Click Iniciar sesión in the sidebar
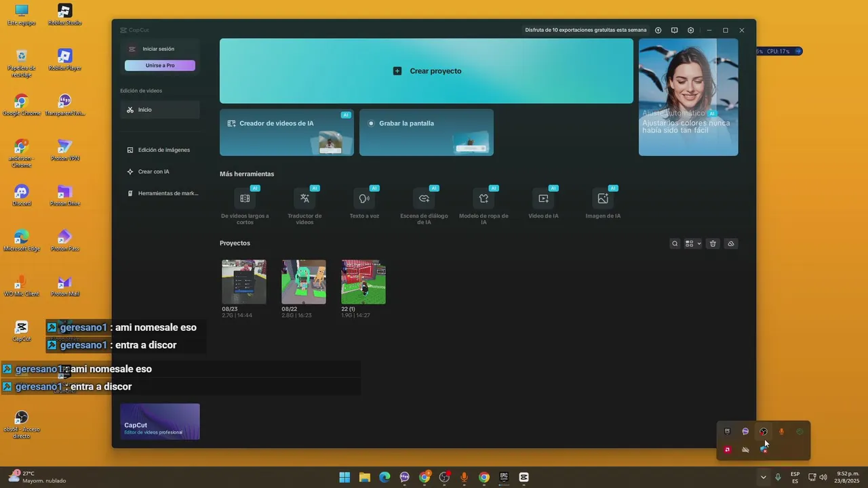This screenshot has height=488, width=868. pyautogui.click(x=158, y=49)
